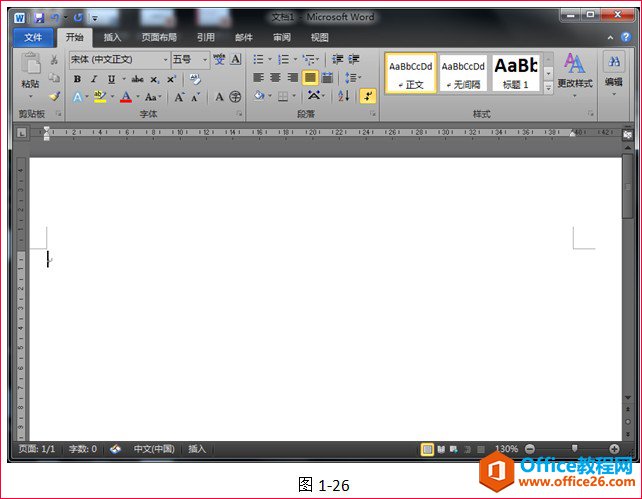The width and height of the screenshot is (642, 499).
Task: Open the font size dropdown 五号
Action: tap(190, 60)
